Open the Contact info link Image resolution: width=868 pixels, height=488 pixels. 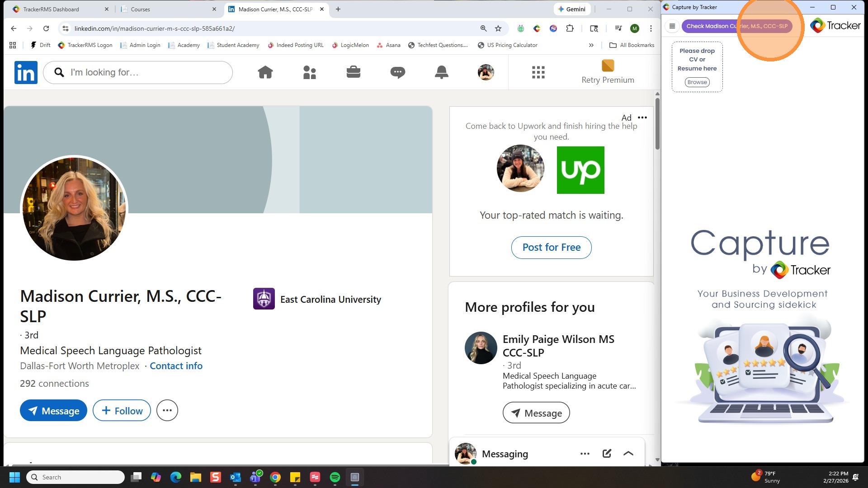coord(176,366)
